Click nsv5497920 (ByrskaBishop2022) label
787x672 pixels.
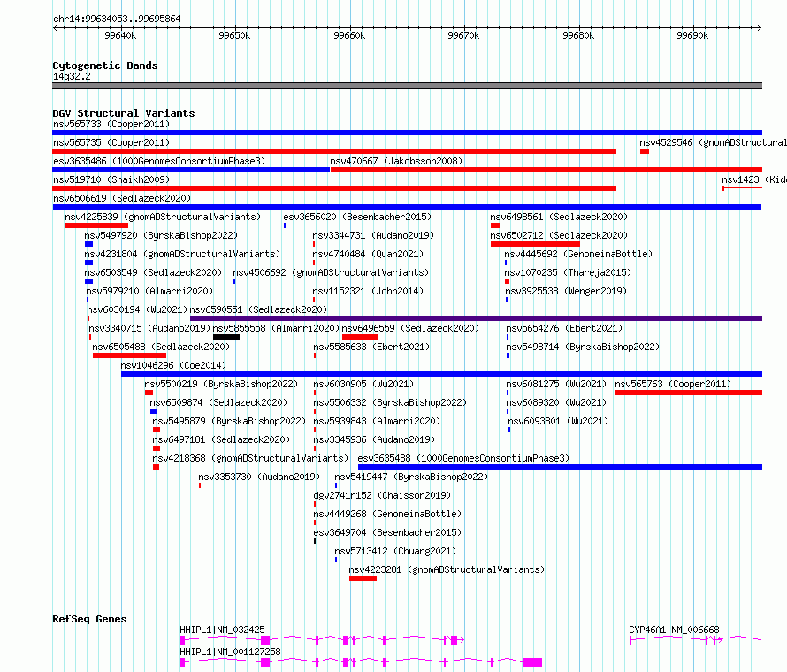click(161, 235)
